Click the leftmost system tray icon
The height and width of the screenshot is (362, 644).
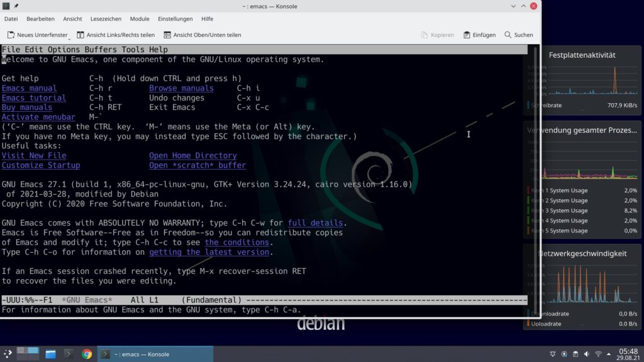point(553,354)
